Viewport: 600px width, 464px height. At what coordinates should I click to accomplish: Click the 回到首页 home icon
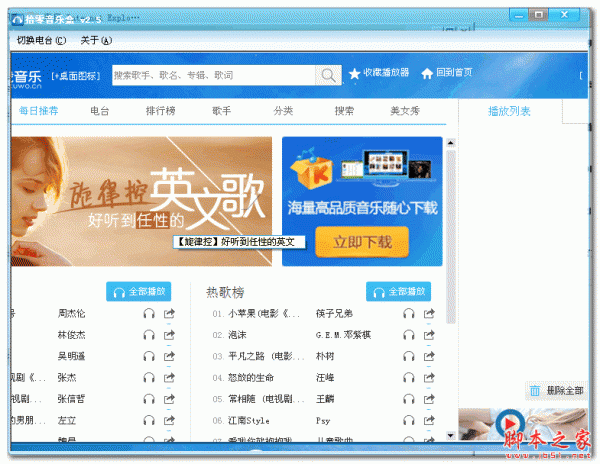click(427, 73)
